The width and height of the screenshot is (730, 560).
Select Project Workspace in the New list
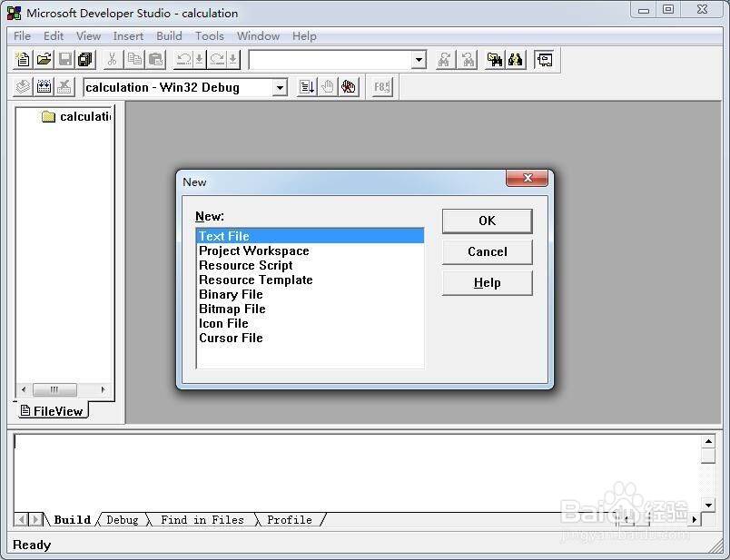click(310, 251)
